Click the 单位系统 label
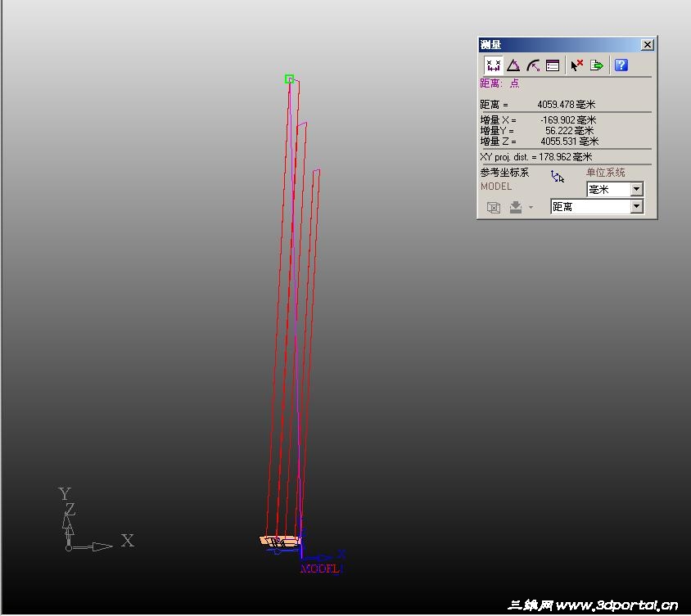This screenshot has width=691, height=616. [x=606, y=172]
